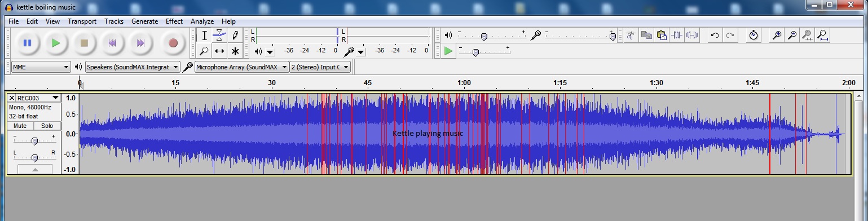Click the Zoom In magnifier icon
The width and height of the screenshot is (868, 221).
pyautogui.click(x=777, y=35)
